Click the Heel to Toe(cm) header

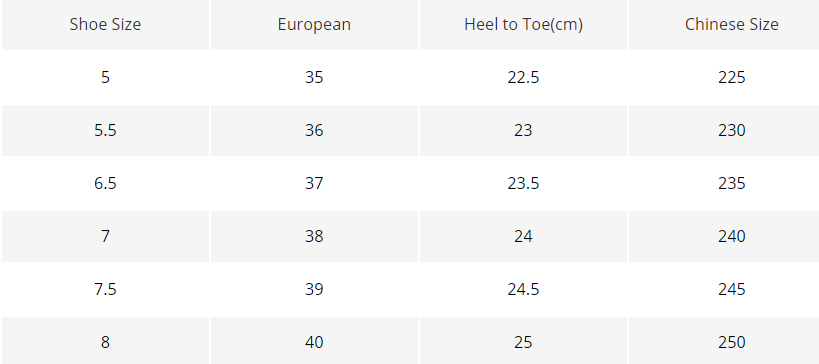click(523, 25)
